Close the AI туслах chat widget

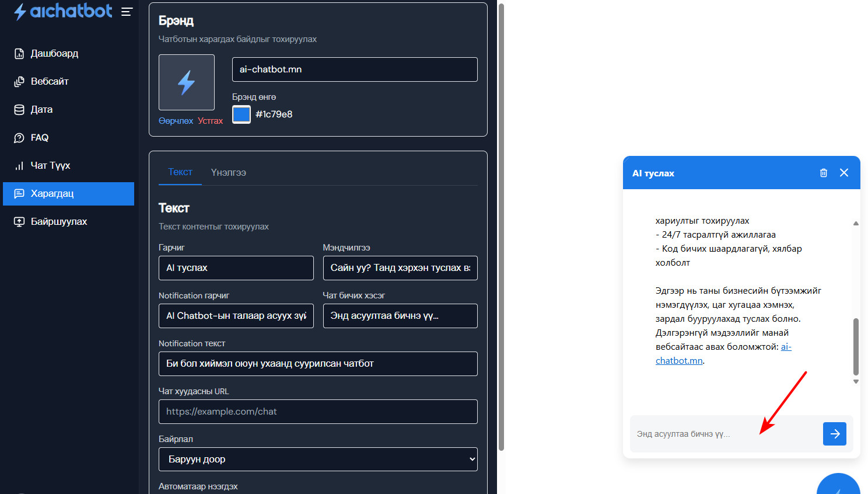(843, 173)
